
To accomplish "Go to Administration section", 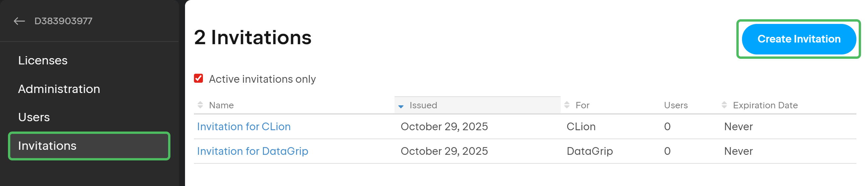I will click(x=59, y=89).
